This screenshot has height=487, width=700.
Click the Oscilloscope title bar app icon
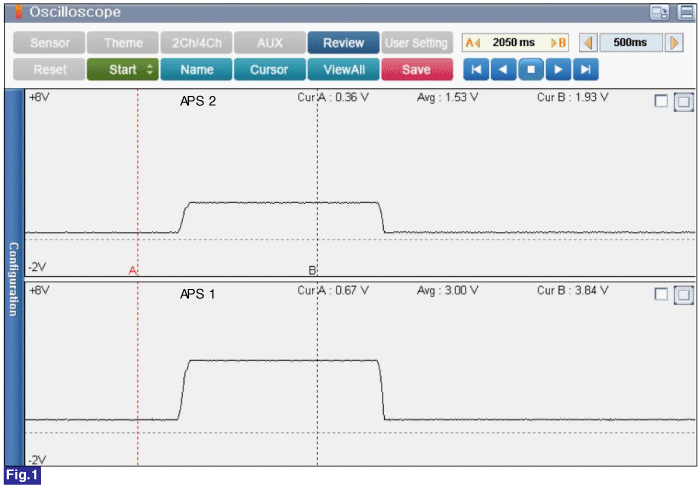tap(18, 12)
